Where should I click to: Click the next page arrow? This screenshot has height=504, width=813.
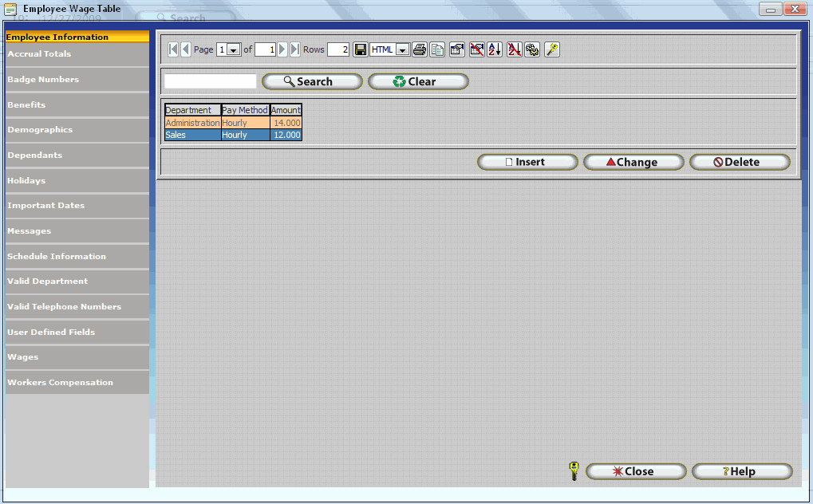click(282, 49)
